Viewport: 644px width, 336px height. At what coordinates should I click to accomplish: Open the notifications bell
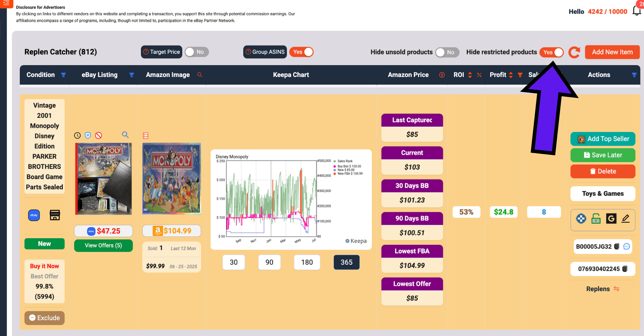tap(637, 11)
